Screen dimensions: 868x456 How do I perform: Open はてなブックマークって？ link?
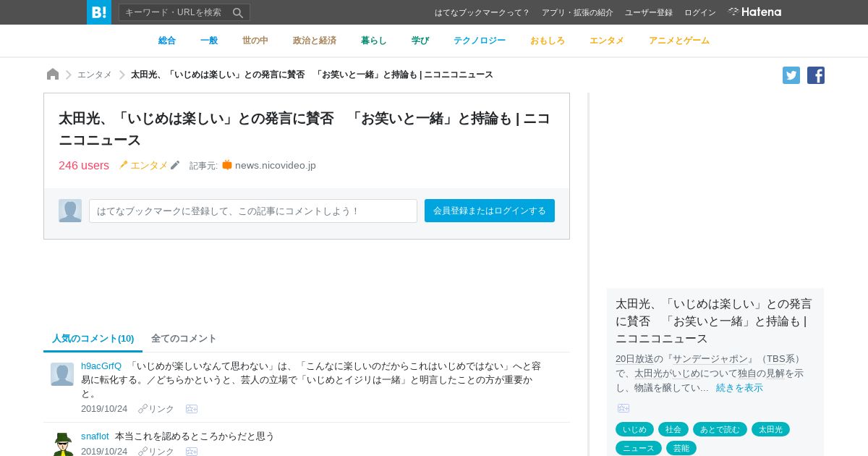pyautogui.click(x=482, y=12)
